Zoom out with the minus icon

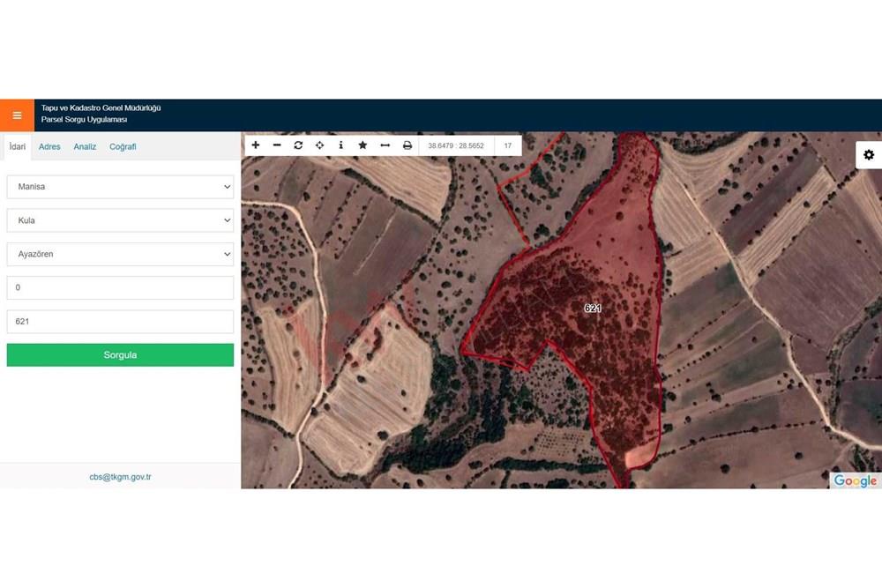[x=277, y=145]
